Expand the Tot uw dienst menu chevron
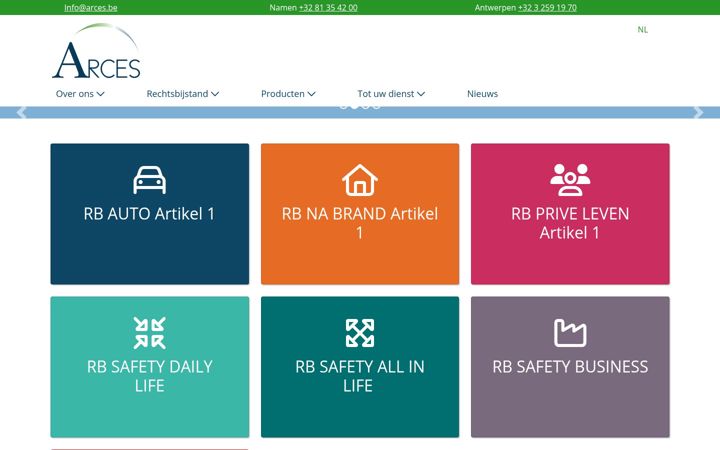This screenshot has height=450, width=720. pyautogui.click(x=421, y=94)
